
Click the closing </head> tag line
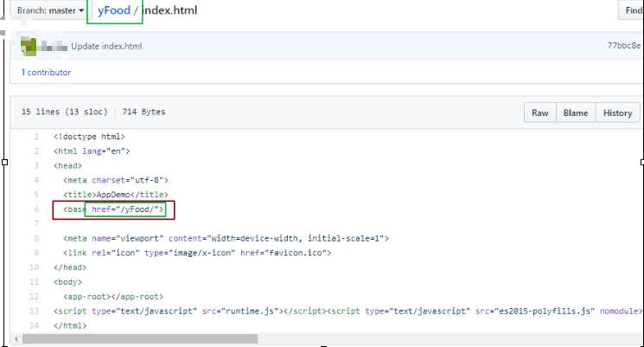pyautogui.click(x=70, y=267)
